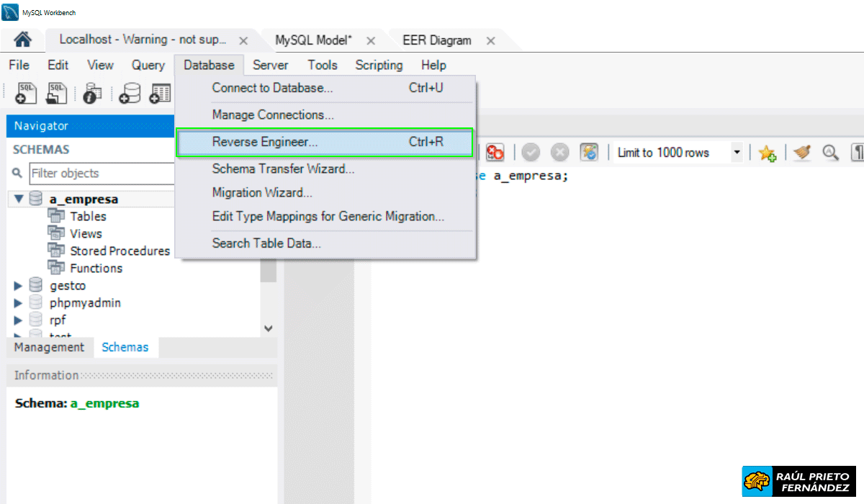The height and width of the screenshot is (504, 864).
Task: Expand the rpf schema
Action: click(19, 320)
